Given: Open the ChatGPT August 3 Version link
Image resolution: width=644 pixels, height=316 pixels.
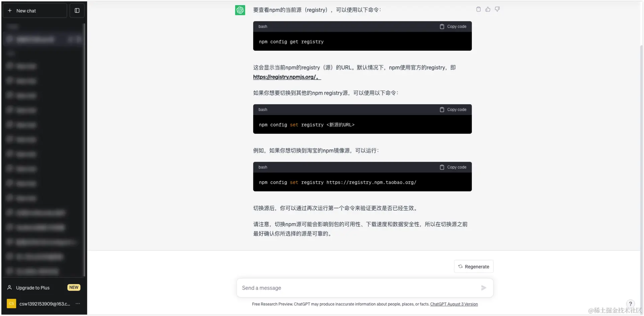Looking at the screenshot, I should [454, 304].
